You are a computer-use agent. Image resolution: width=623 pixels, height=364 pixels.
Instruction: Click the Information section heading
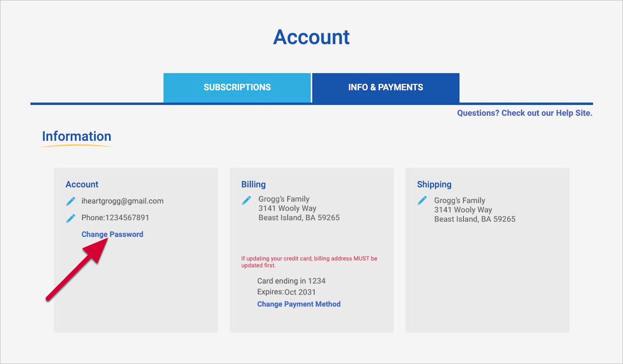[x=77, y=136]
